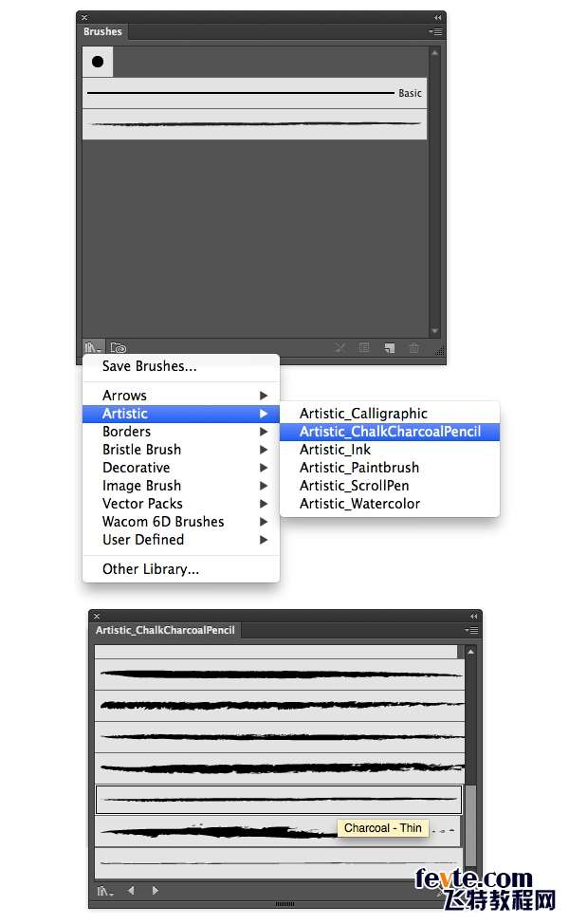
Task: Click the New Brush icon
Action: point(390,347)
